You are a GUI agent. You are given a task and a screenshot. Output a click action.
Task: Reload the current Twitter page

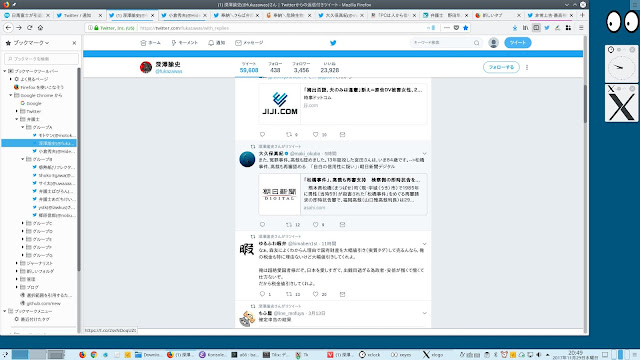pos(29,28)
